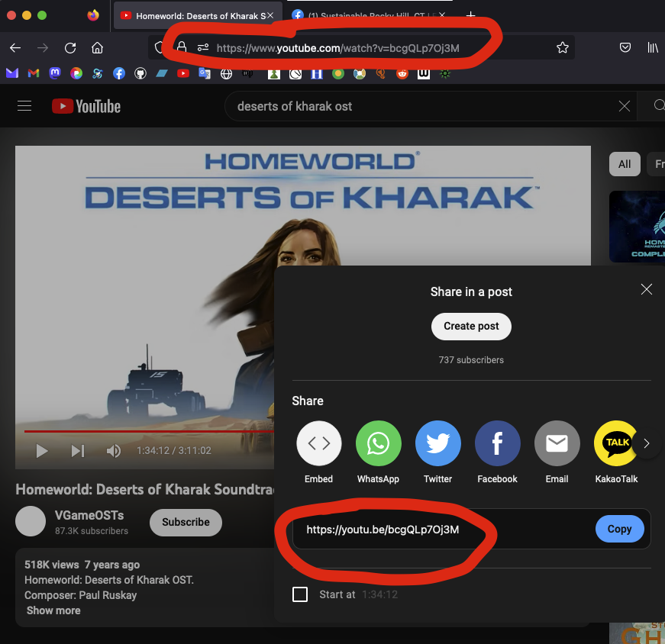Skip to the next video

78,451
